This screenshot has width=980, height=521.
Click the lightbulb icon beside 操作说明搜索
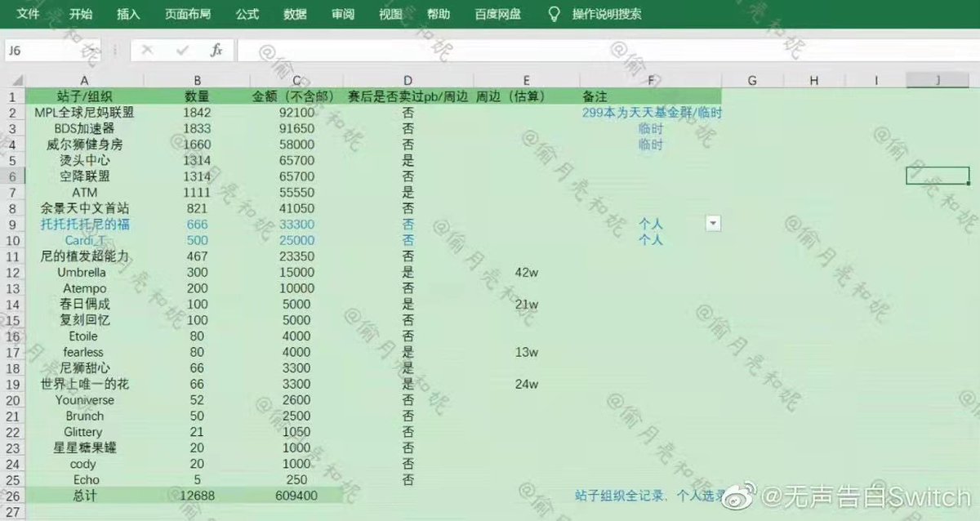pyautogui.click(x=555, y=14)
